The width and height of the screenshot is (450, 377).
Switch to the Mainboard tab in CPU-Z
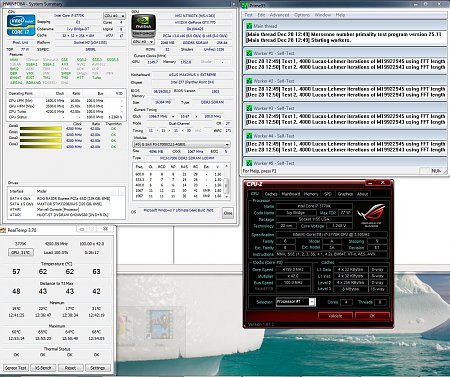point(291,194)
